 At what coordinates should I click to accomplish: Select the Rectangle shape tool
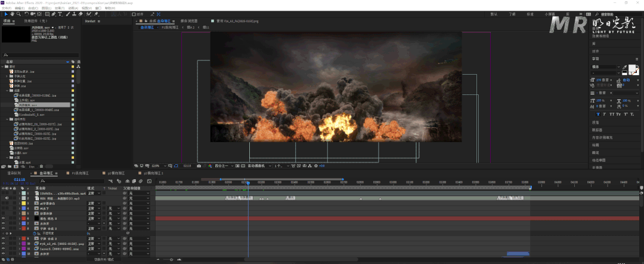47,14
